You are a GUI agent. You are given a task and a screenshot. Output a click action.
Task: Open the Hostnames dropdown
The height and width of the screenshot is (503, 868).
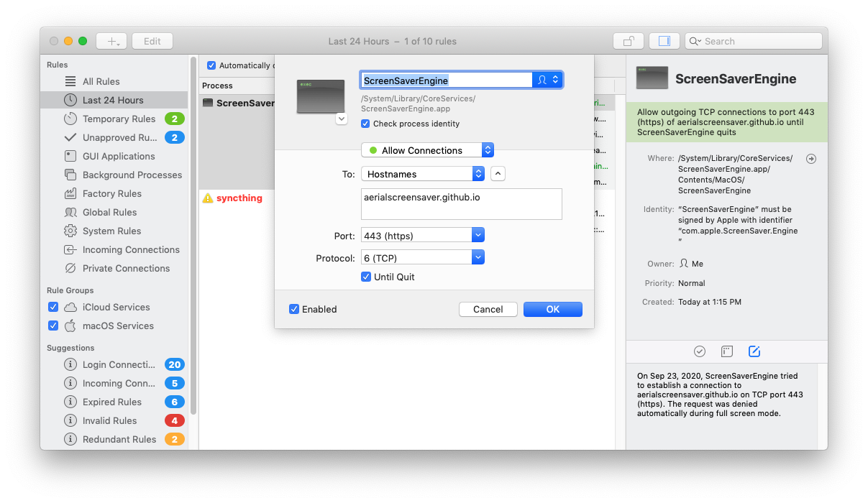pyautogui.click(x=423, y=173)
